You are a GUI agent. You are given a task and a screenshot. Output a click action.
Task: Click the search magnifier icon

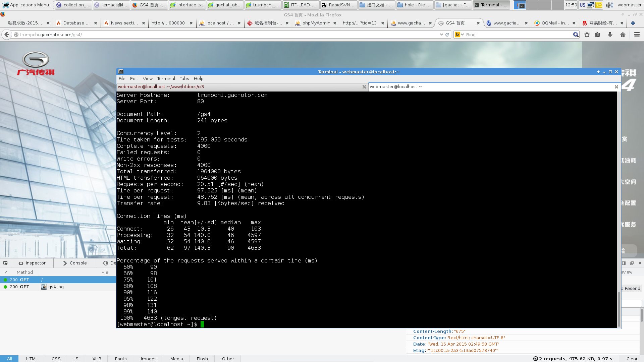pyautogui.click(x=576, y=35)
